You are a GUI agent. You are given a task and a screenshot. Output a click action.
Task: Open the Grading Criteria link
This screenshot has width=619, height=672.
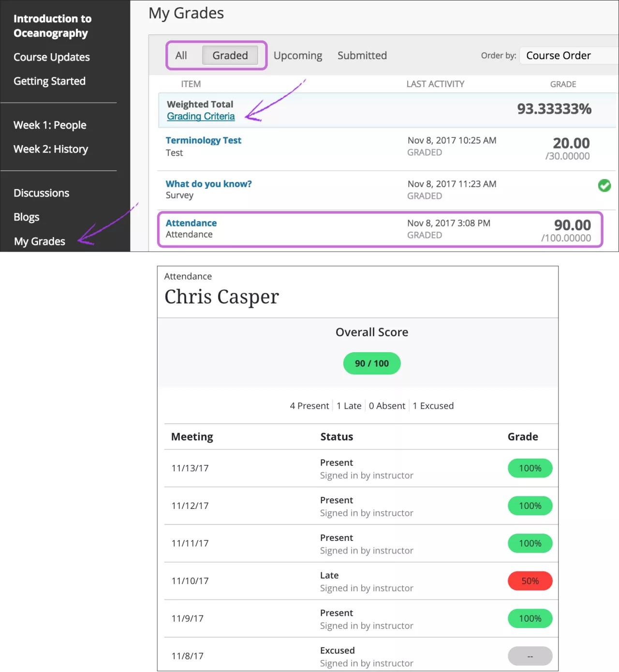click(201, 117)
